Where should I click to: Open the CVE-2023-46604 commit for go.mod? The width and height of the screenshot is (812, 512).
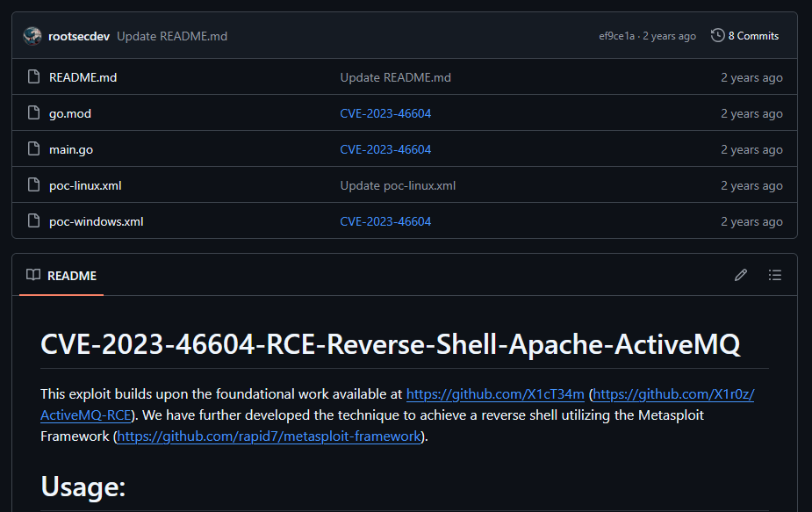tap(385, 113)
